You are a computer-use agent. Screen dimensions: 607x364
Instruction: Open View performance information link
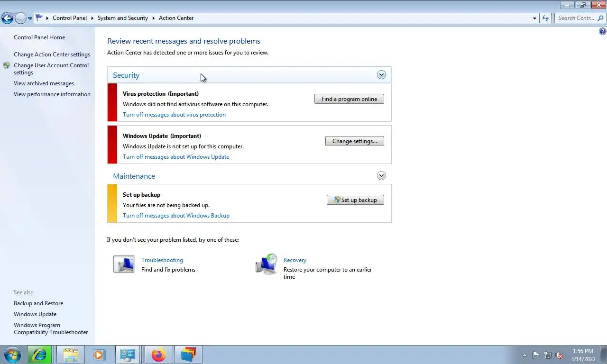tap(52, 94)
